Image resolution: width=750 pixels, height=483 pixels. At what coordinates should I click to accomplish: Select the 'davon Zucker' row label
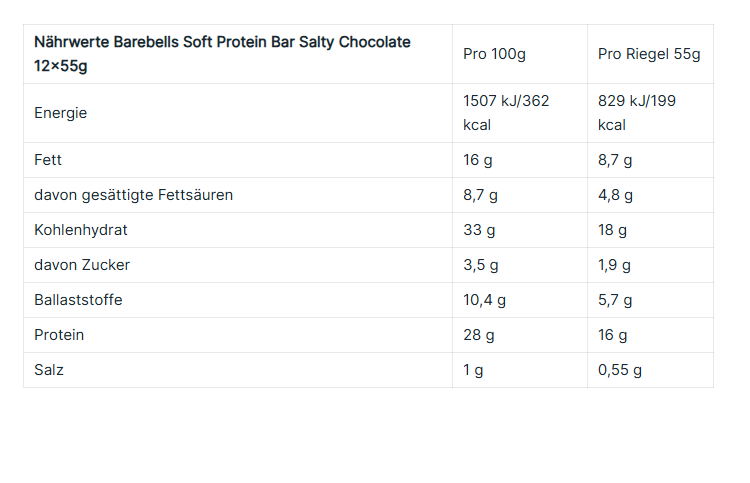click(x=82, y=265)
